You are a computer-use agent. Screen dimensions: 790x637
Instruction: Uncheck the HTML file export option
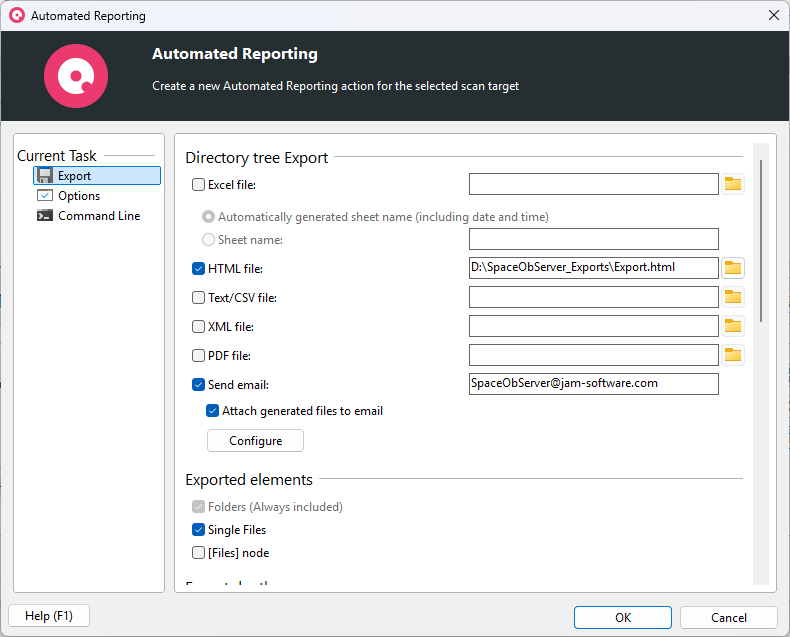coord(198,269)
